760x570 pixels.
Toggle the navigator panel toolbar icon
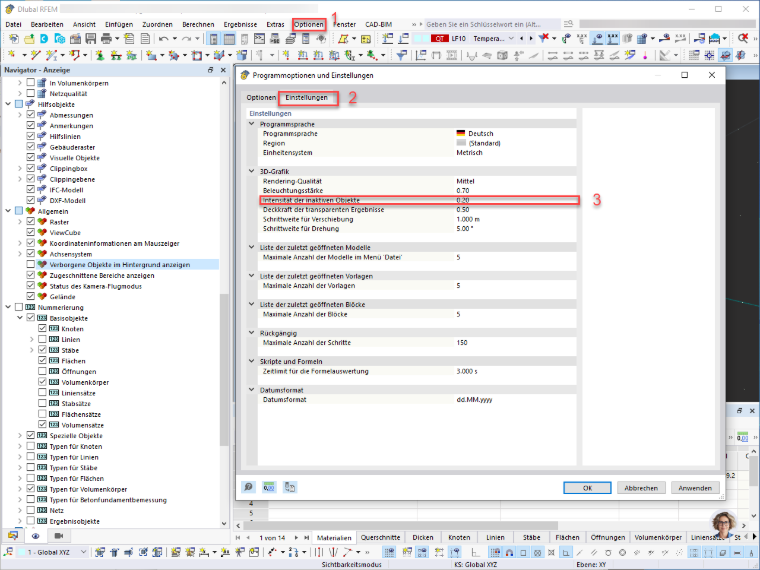[x=214, y=38]
